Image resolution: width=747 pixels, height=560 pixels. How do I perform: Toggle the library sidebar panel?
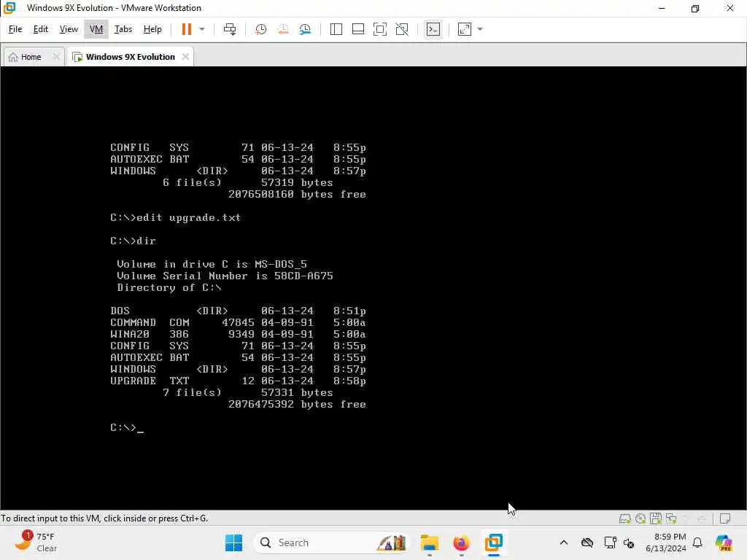336,29
